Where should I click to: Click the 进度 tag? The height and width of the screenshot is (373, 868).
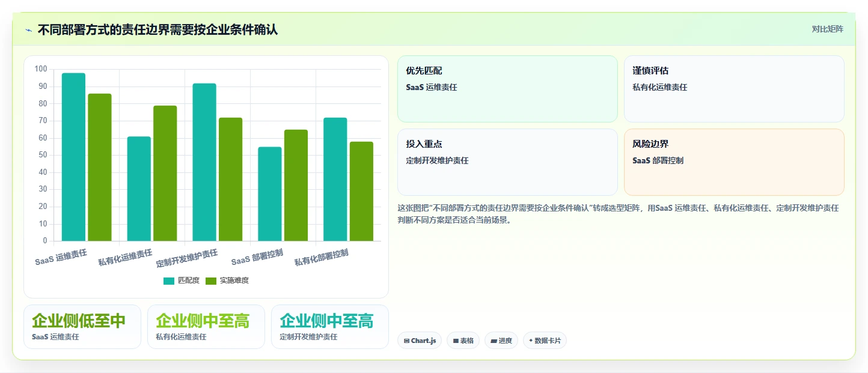coord(501,341)
